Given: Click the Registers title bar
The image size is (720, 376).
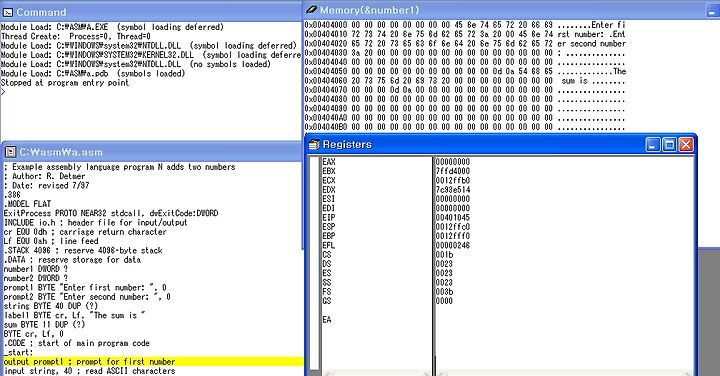Looking at the screenshot, I should tap(501, 145).
